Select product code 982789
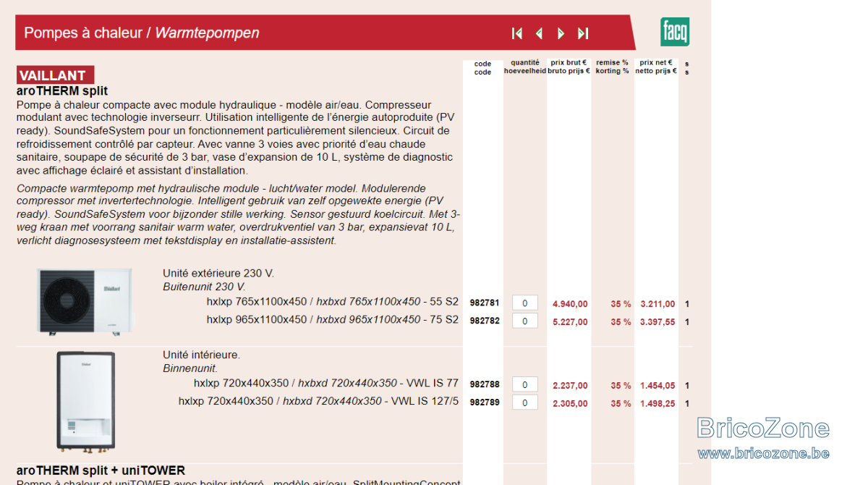Image resolution: width=868 pixels, height=485 pixels. pyautogui.click(x=485, y=403)
